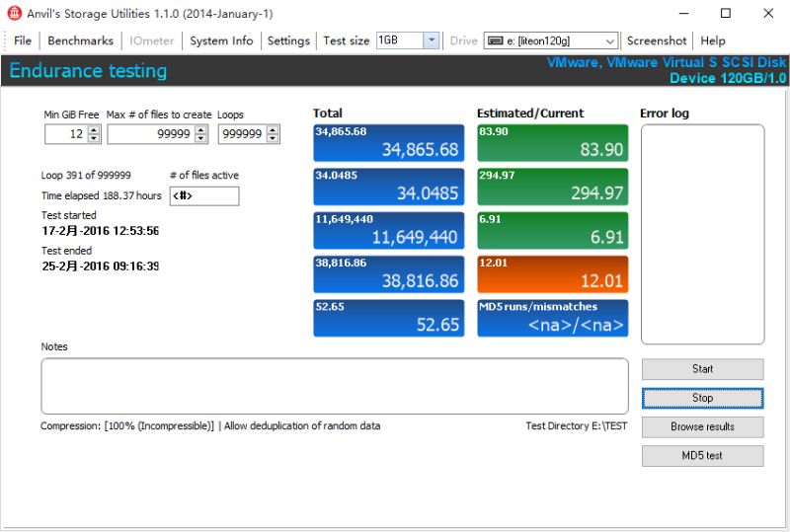This screenshot has height=532, width=790.
Task: Maximize the Anvil's Storage Utilities window
Action: (x=726, y=14)
